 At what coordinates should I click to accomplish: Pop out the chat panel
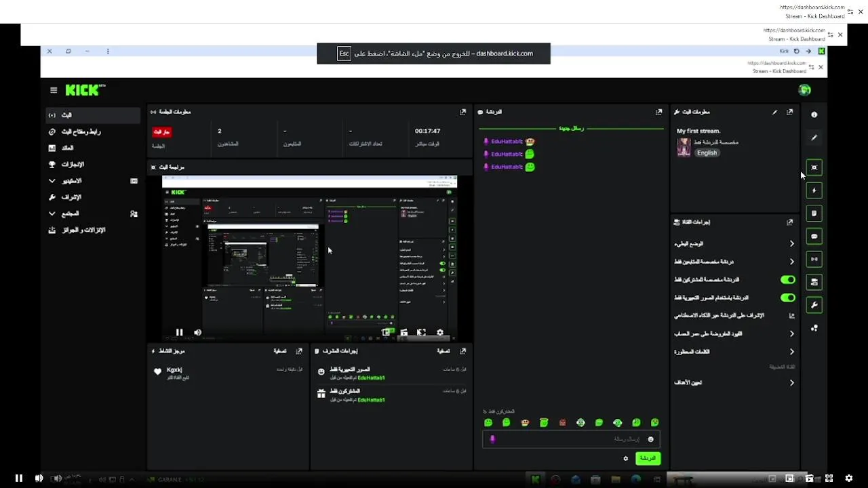[x=658, y=112]
